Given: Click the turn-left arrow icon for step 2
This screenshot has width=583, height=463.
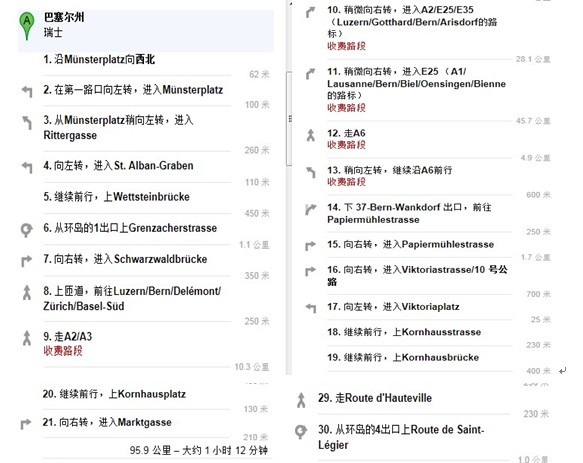Looking at the screenshot, I should [27, 91].
